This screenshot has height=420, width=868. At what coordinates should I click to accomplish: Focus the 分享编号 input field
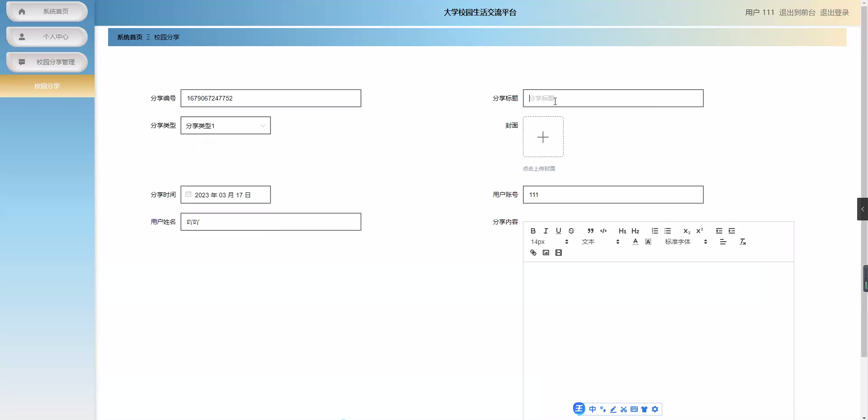tap(271, 98)
